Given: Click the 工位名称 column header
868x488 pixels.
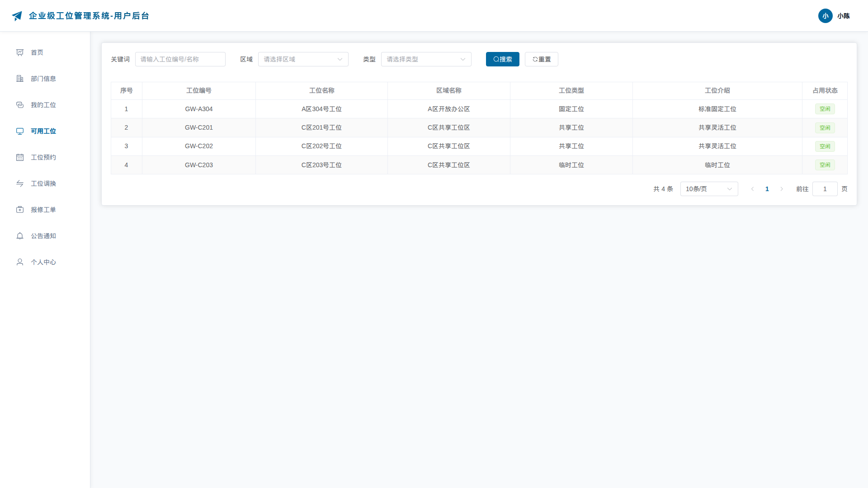Looking at the screenshot, I should (x=322, y=90).
